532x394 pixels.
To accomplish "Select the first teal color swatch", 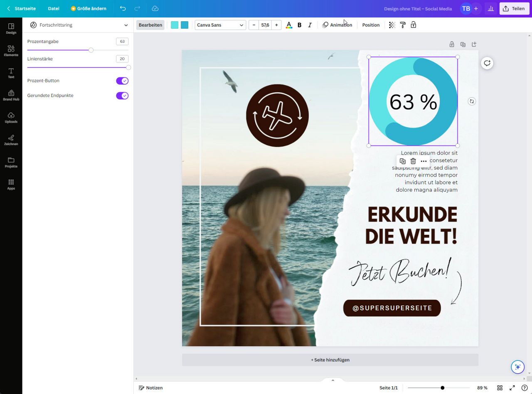I will [174, 25].
